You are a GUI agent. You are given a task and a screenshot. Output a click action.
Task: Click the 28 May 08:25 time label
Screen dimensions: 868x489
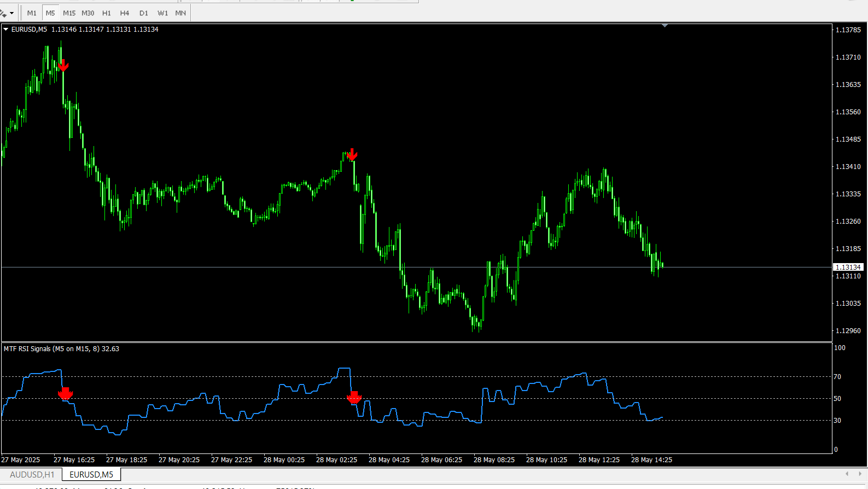pyautogui.click(x=494, y=460)
